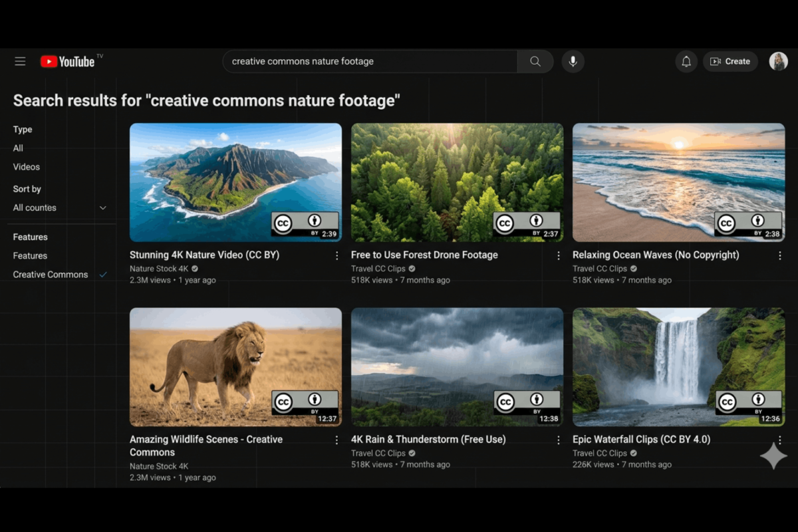Play the Epic Waterfall Clips thumbnail
798x532 pixels.
pos(678,366)
